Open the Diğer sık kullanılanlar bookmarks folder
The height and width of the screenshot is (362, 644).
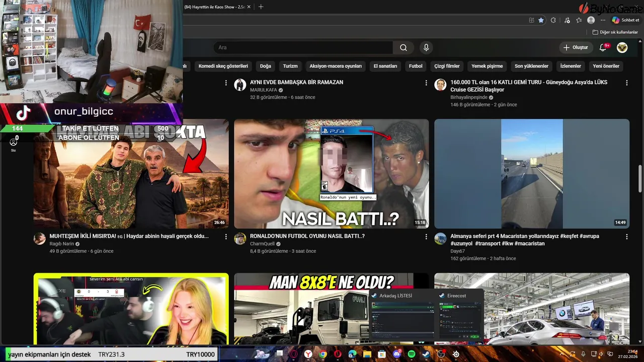tap(615, 32)
